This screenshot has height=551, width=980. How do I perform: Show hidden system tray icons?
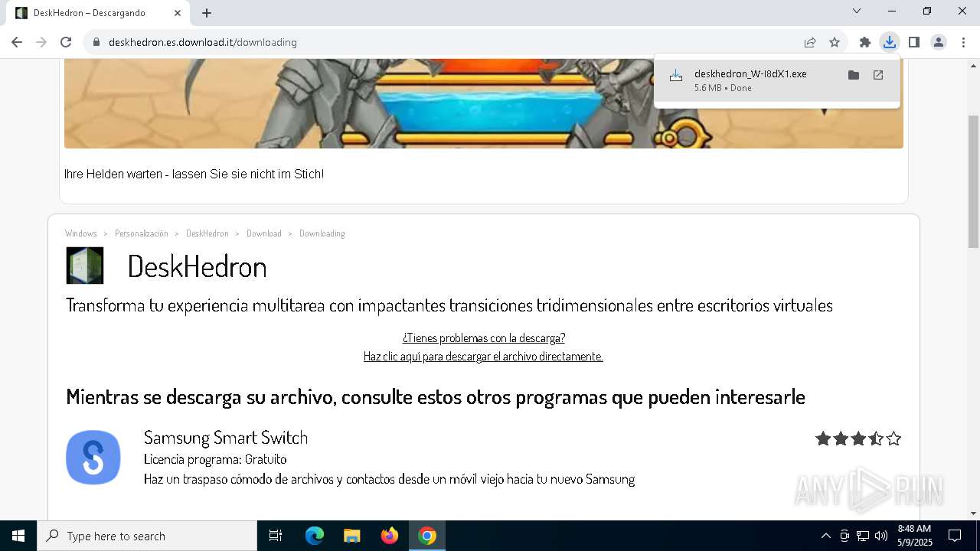[x=826, y=536]
